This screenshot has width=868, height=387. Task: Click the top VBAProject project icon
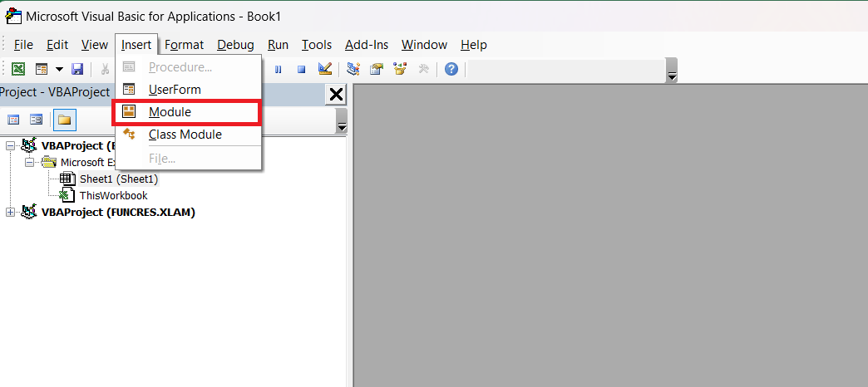coord(29,145)
